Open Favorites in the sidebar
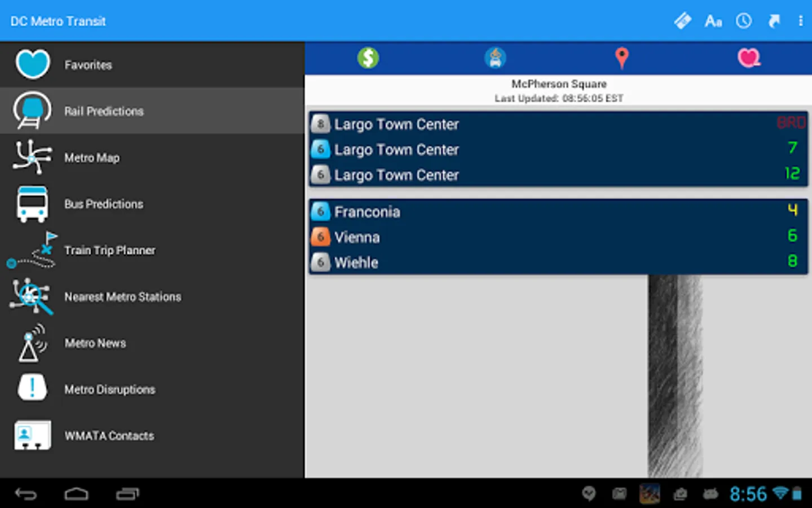 [x=152, y=65]
